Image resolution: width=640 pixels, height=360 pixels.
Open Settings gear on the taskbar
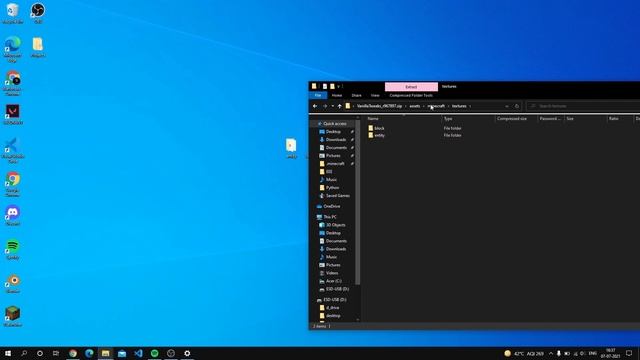pos(187,353)
